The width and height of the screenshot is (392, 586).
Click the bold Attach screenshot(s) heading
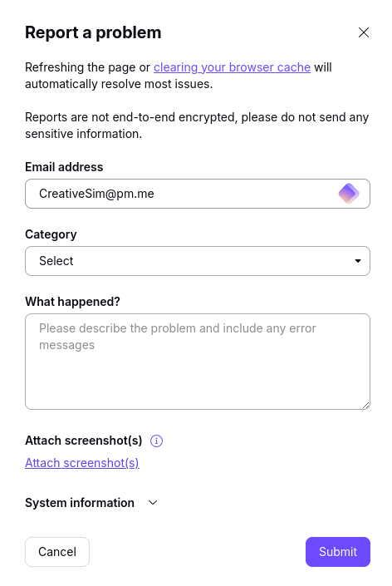pyautogui.click(x=84, y=441)
